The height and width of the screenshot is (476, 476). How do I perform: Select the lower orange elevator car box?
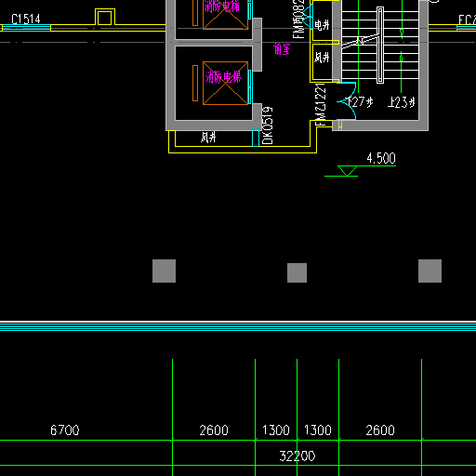[225, 83]
